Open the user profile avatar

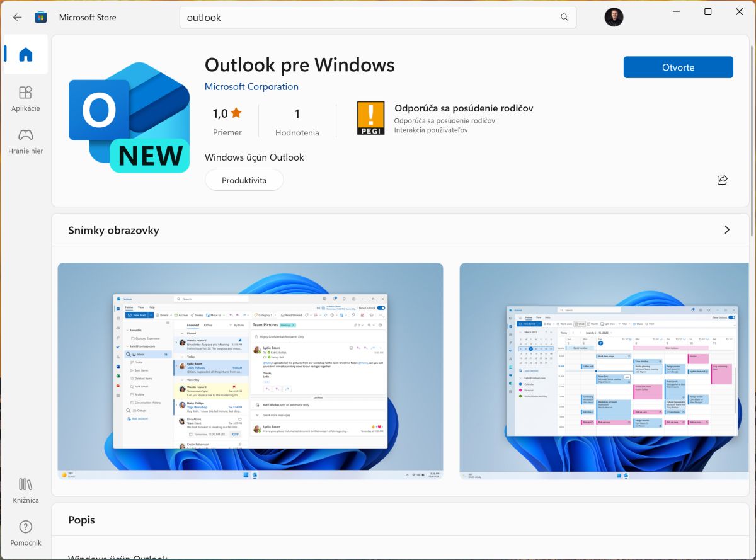[614, 18]
